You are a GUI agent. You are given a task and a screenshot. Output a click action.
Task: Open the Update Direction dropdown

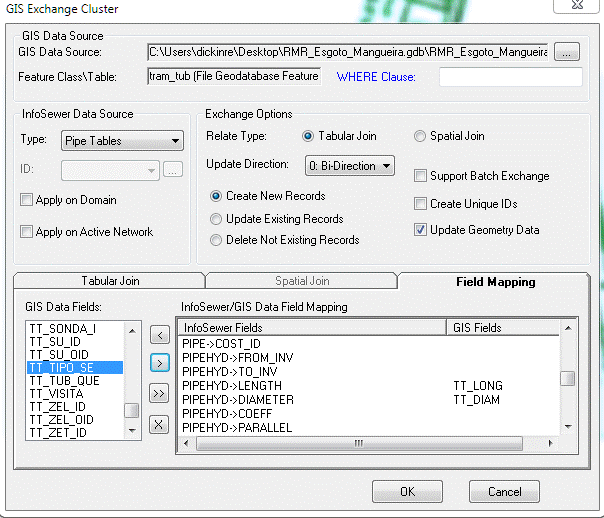pos(349,166)
